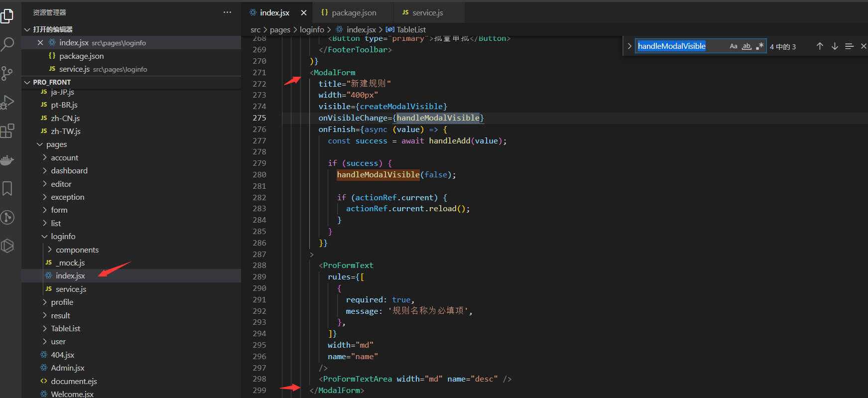Screen dimensions: 868x398
Task: Open the Extensions view
Action: [7, 131]
